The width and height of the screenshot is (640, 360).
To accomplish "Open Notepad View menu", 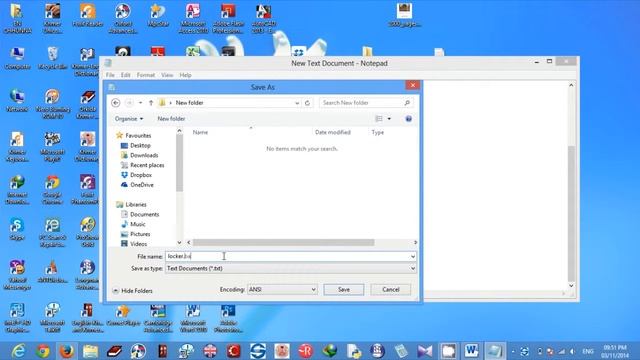I will point(167,75).
